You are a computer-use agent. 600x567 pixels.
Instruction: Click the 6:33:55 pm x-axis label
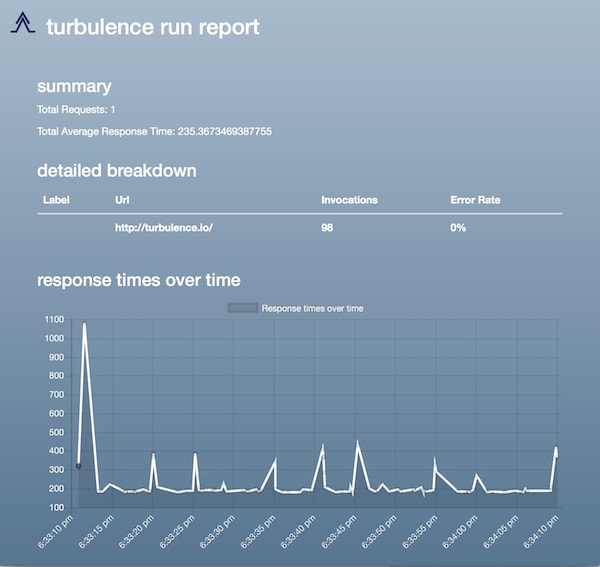(x=419, y=532)
